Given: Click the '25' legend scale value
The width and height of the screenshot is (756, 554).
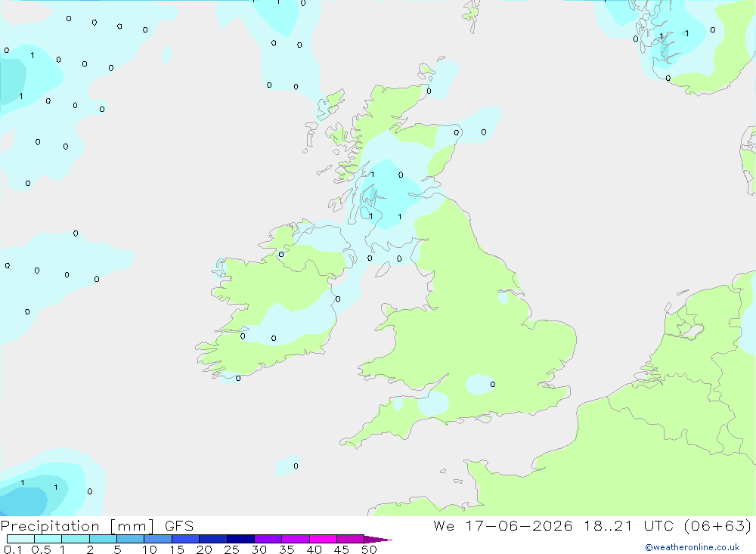Looking at the screenshot, I should coord(232,549).
